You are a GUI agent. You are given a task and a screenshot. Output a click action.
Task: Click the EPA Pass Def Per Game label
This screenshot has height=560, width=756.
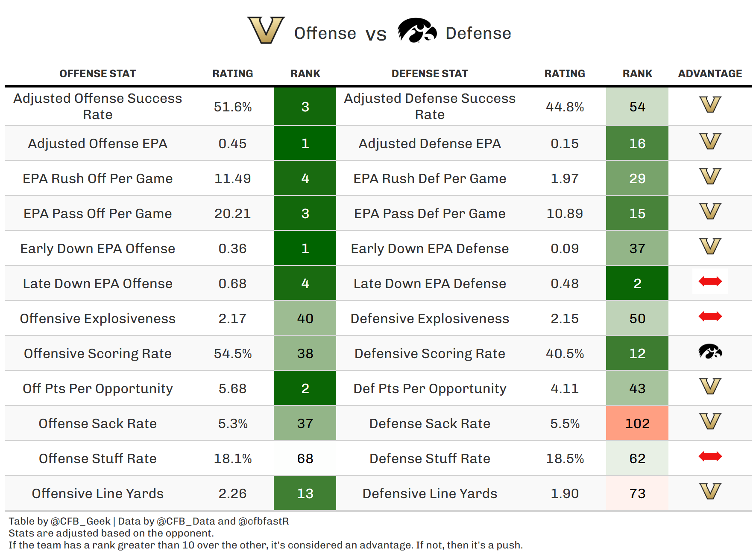430,213
